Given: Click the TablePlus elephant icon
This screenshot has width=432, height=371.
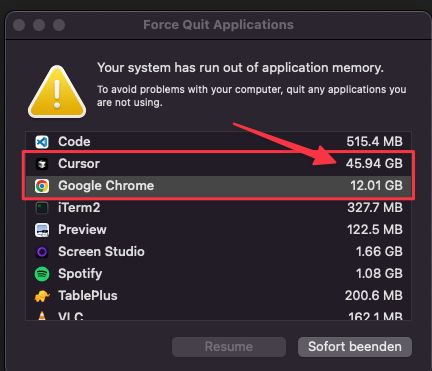Looking at the screenshot, I should [x=42, y=296].
